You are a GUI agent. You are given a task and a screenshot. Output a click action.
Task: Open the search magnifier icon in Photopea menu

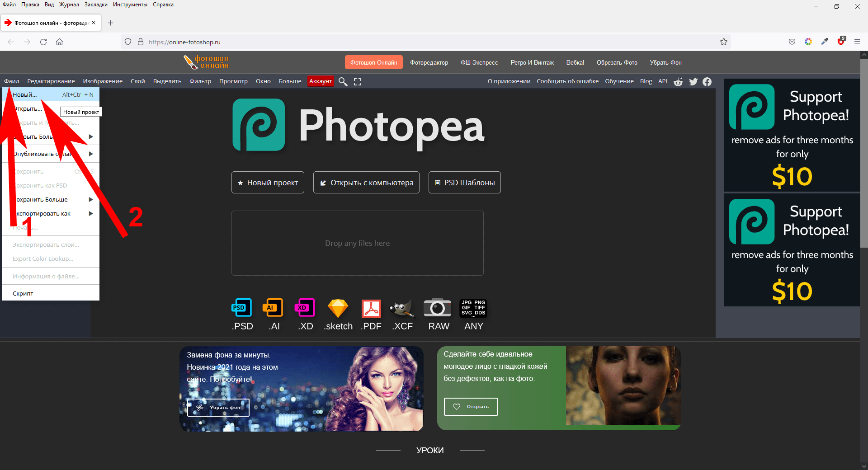pyautogui.click(x=343, y=81)
